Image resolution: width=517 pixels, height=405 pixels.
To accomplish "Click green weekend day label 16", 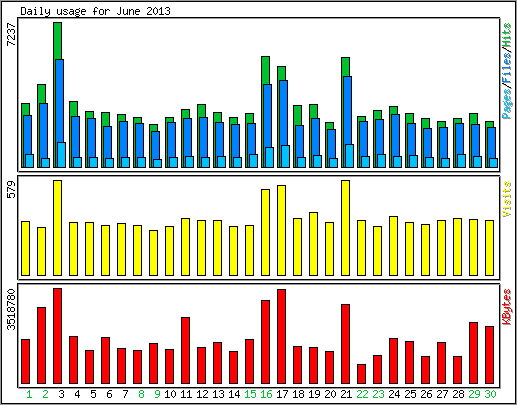I will tap(266, 394).
